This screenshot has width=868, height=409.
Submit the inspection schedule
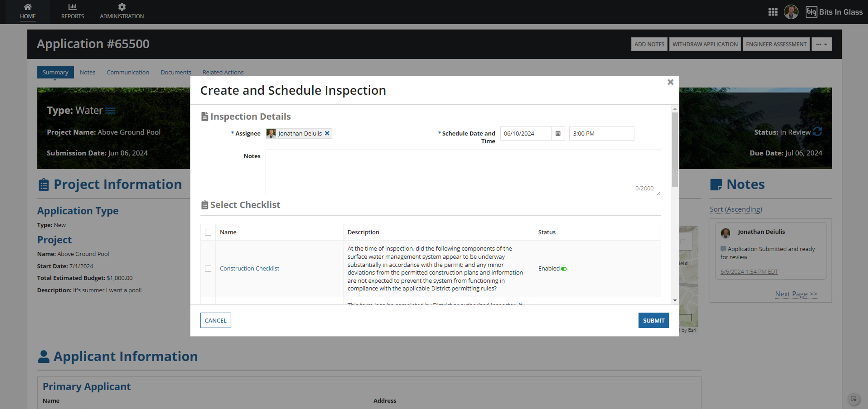[x=653, y=320]
